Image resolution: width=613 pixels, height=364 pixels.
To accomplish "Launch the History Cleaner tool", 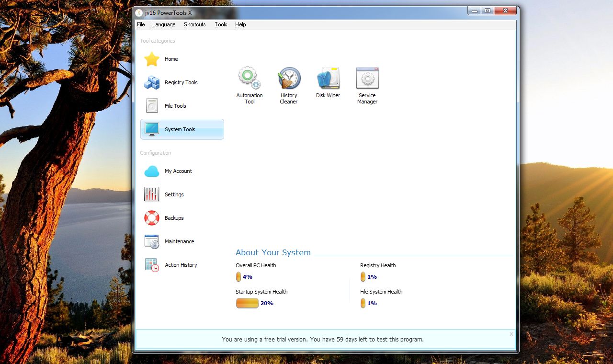I will (289, 78).
